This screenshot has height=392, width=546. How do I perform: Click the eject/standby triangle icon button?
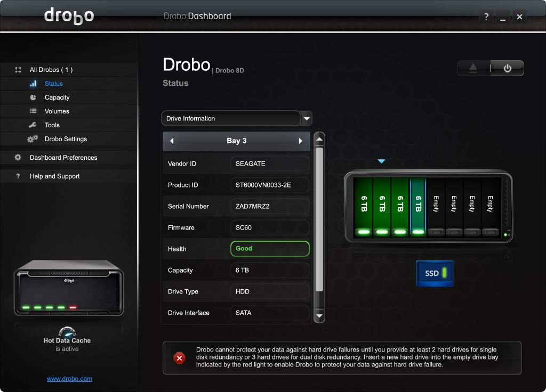pos(473,68)
